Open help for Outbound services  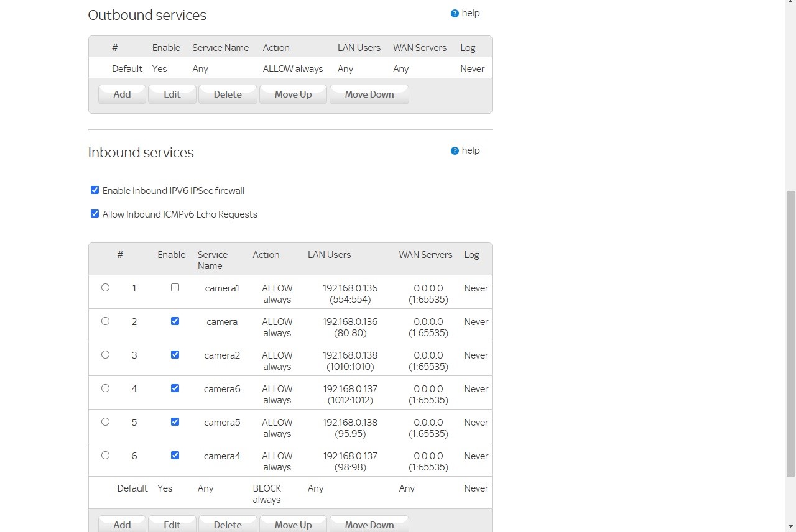coord(465,12)
